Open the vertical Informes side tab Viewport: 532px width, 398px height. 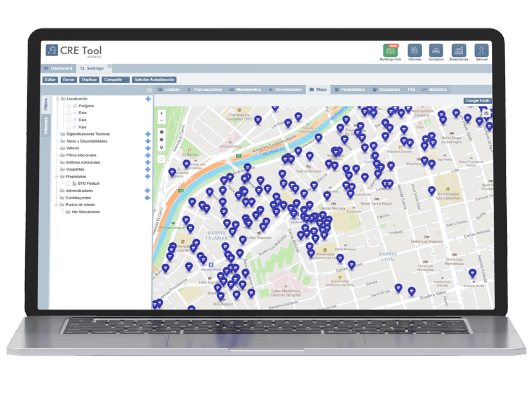[45, 126]
